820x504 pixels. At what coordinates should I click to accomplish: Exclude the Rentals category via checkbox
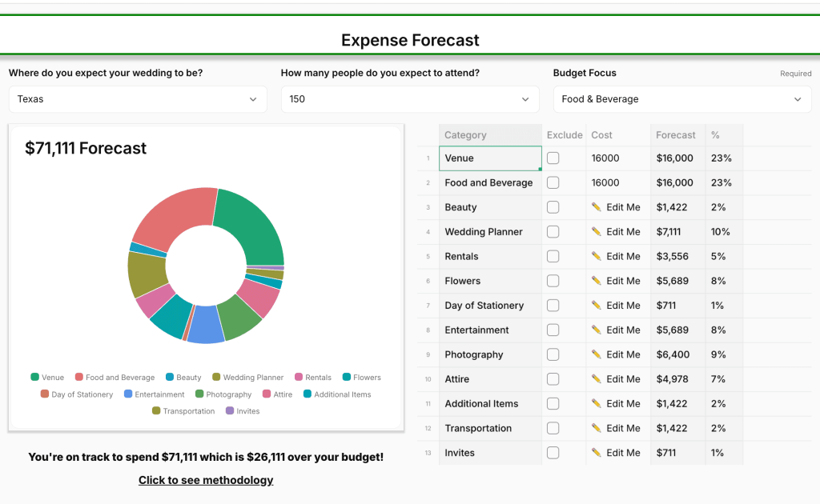tap(553, 256)
